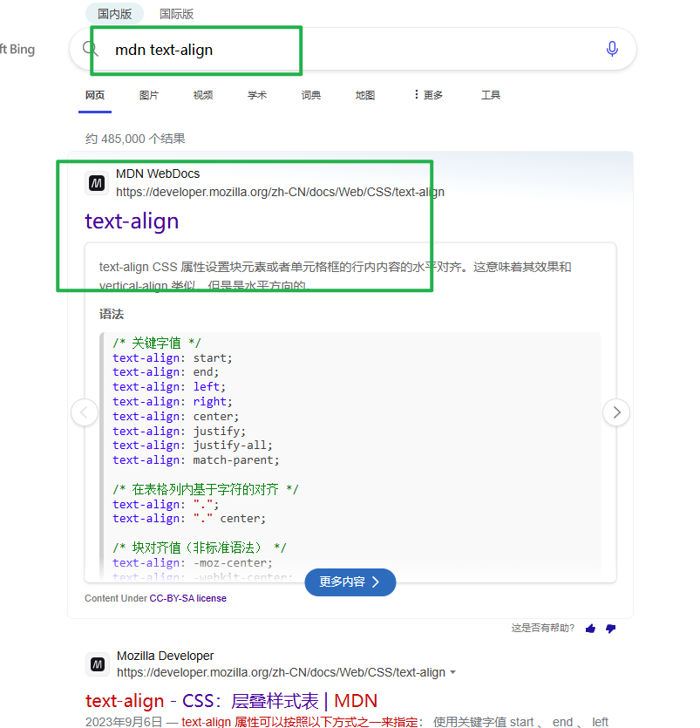Click the magnifier search icon
The width and height of the screenshot is (700, 728).
coord(90,48)
